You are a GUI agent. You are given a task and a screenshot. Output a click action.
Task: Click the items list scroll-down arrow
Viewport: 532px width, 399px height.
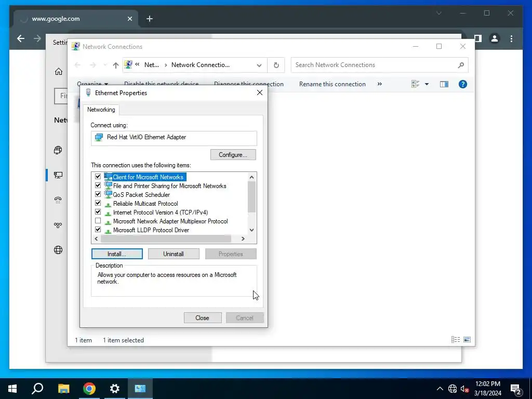coord(252,230)
